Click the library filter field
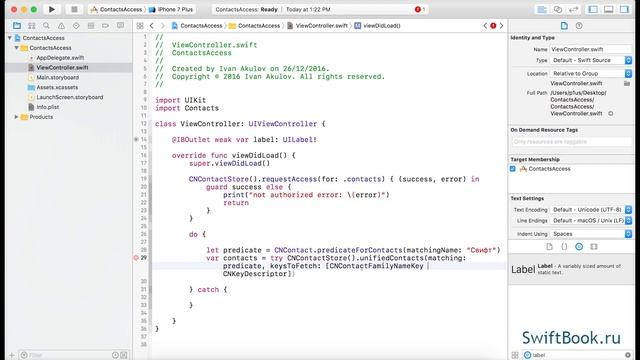 coord(577,355)
